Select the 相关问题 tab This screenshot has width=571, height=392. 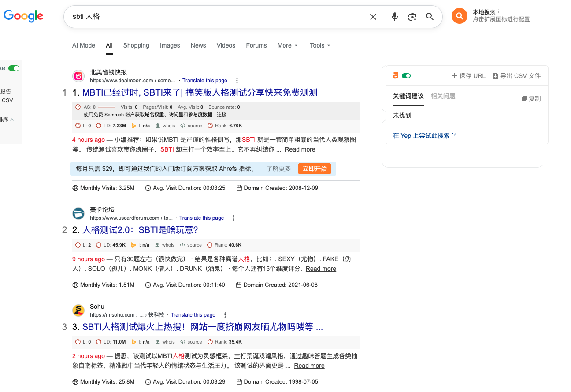click(443, 96)
